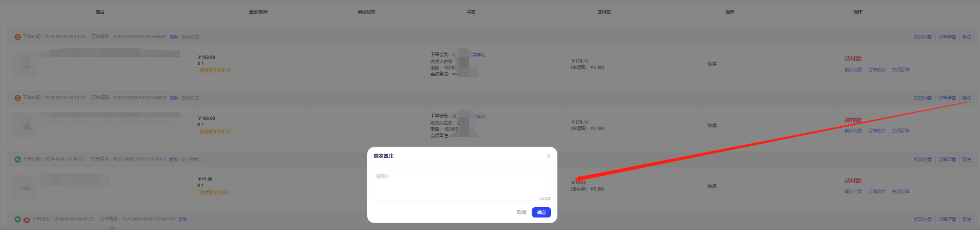
Task: Click 关闭订单 for the ¥10.62 order
Action: click(x=900, y=192)
